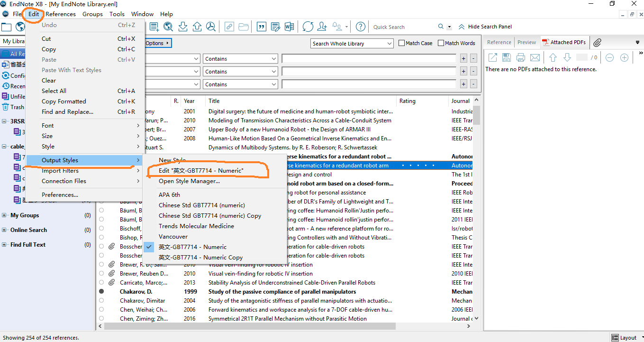Enable the Match Words checkbox
Screen dimensions: 644x342
pos(441,43)
